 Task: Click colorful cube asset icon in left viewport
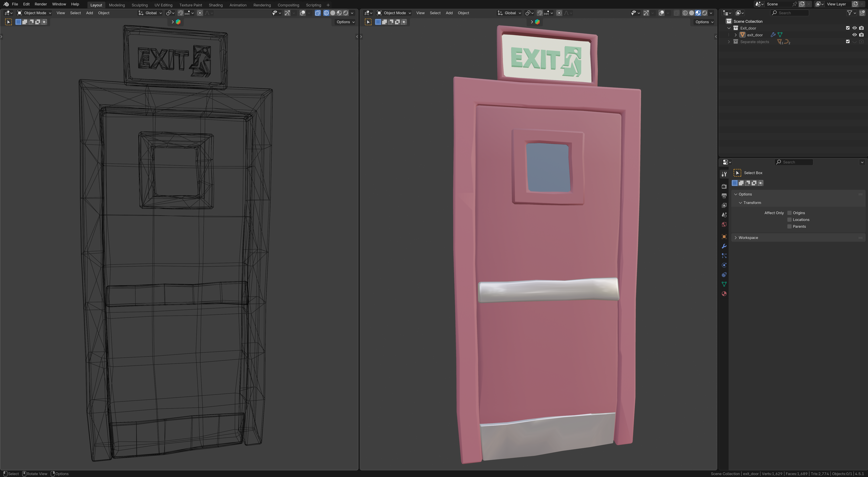[x=178, y=22]
